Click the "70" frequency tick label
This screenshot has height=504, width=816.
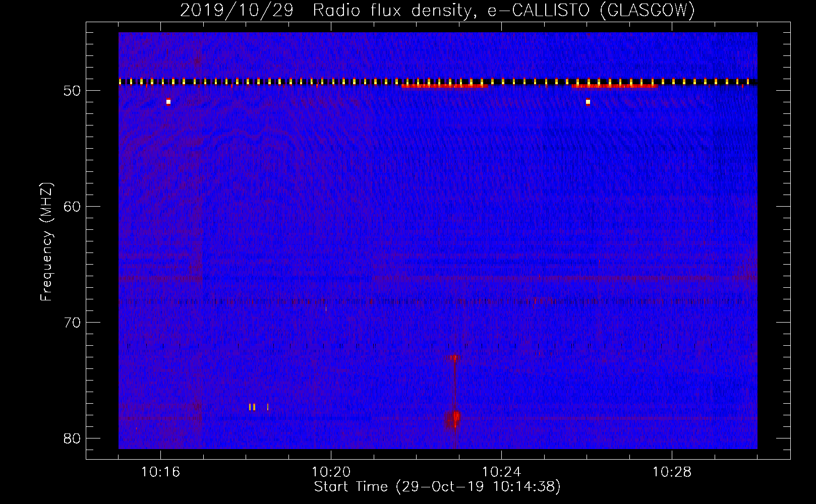click(73, 323)
